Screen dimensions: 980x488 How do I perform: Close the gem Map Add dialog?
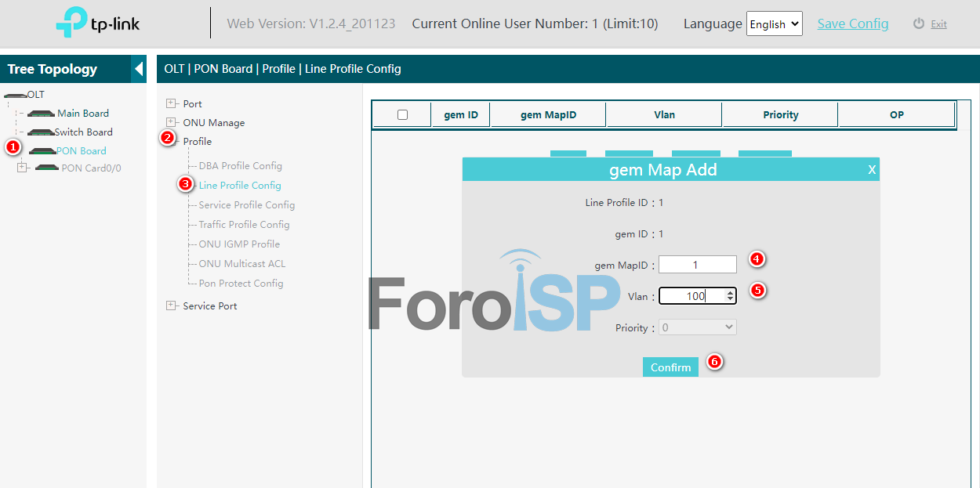[x=871, y=170]
